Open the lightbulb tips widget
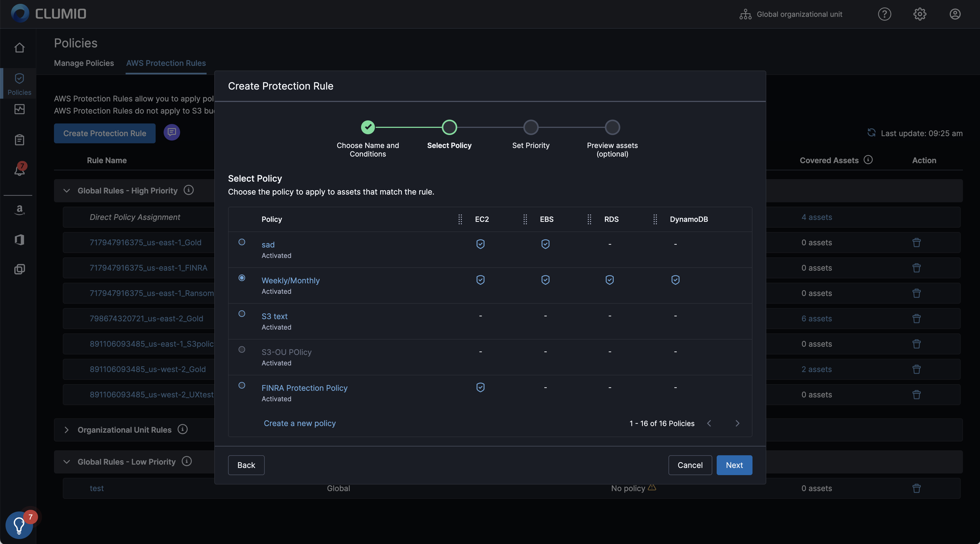The image size is (980, 544). pos(19,525)
